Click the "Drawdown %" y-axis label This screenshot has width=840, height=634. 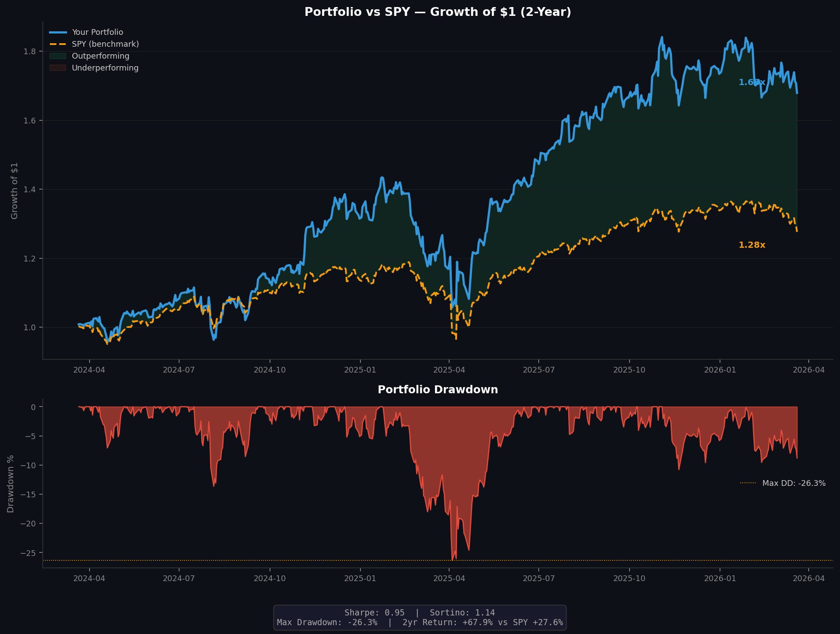pyautogui.click(x=11, y=484)
